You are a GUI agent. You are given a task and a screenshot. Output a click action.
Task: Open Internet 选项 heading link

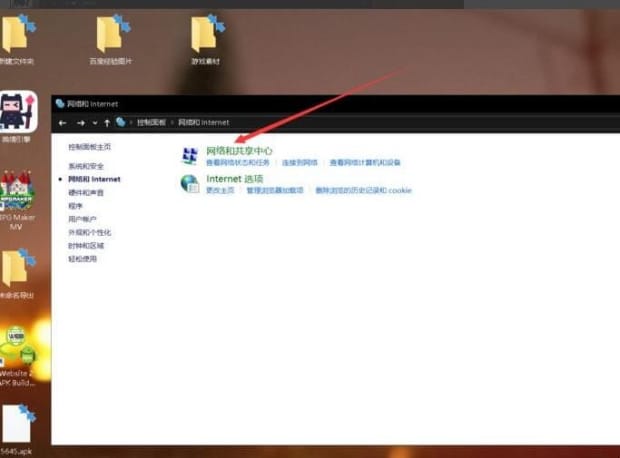[234, 179]
